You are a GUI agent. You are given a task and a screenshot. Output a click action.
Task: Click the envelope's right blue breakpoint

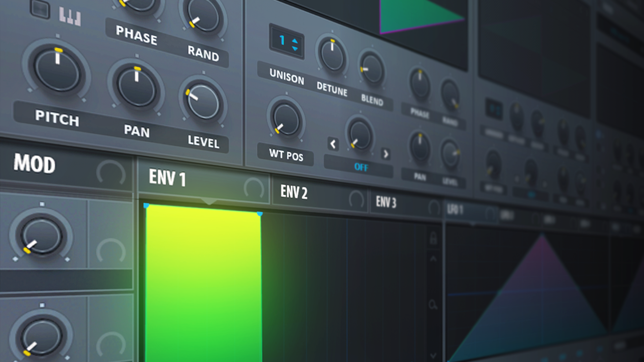coord(260,214)
